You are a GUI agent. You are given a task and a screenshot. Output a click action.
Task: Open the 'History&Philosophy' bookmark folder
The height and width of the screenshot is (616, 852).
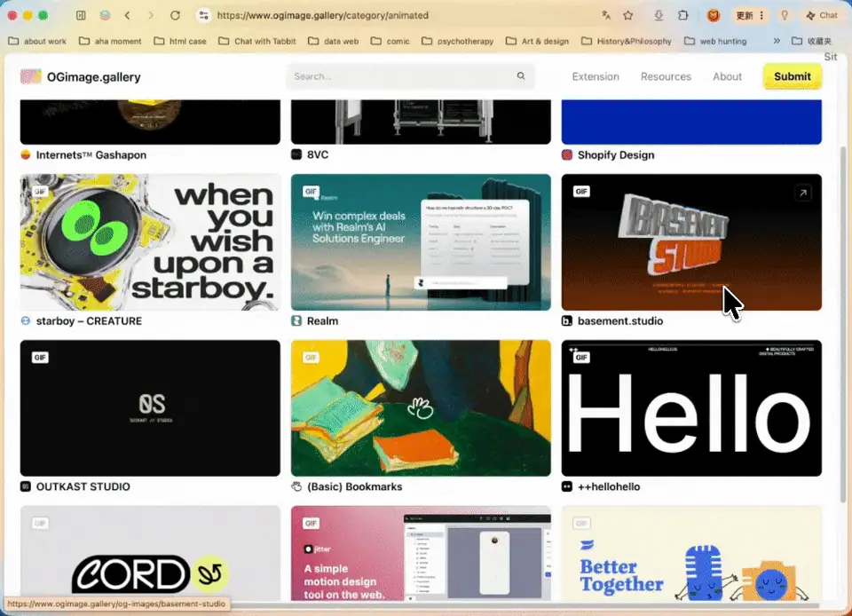[x=627, y=41]
